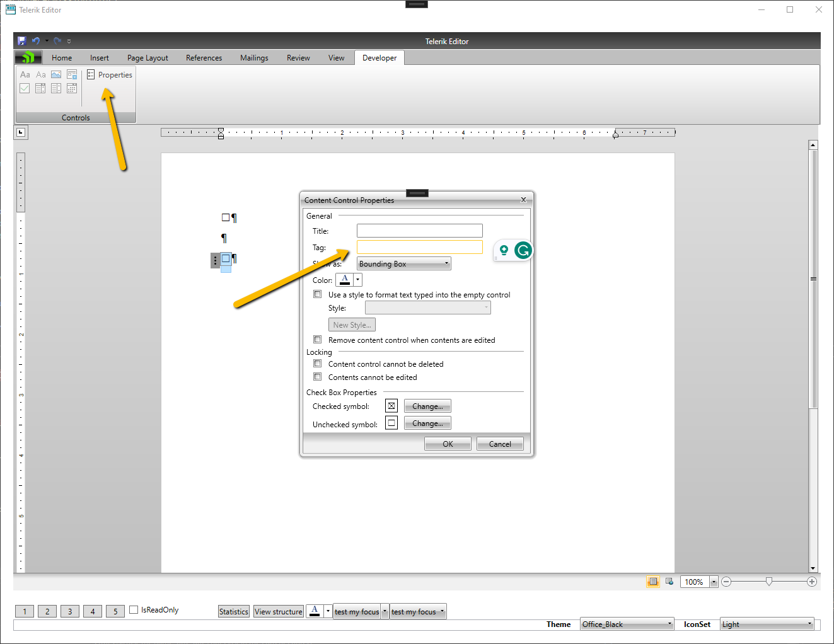Toggle the IsReadOnly checkbox
The image size is (834, 644).
[134, 609]
